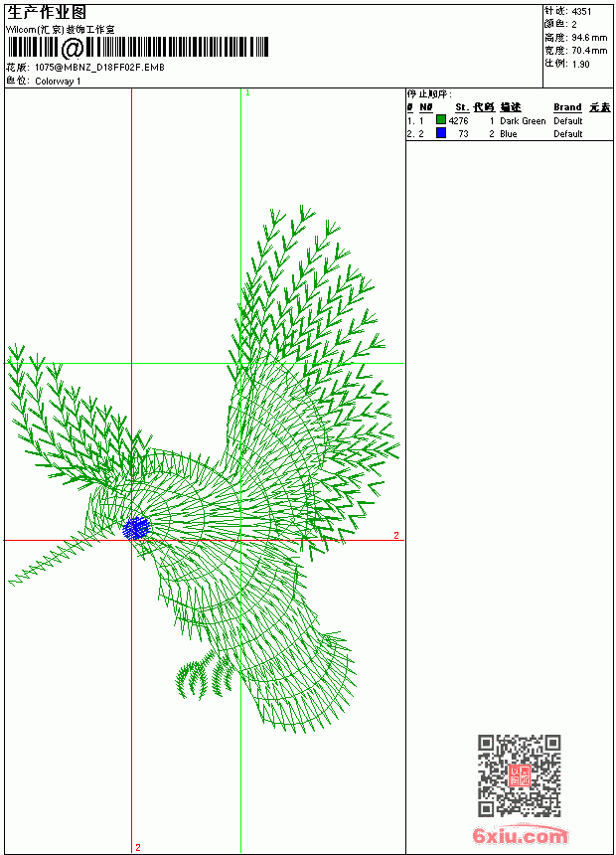The height and width of the screenshot is (855, 616).
Task: Click the stitch count value 4351
Action: pos(581,12)
